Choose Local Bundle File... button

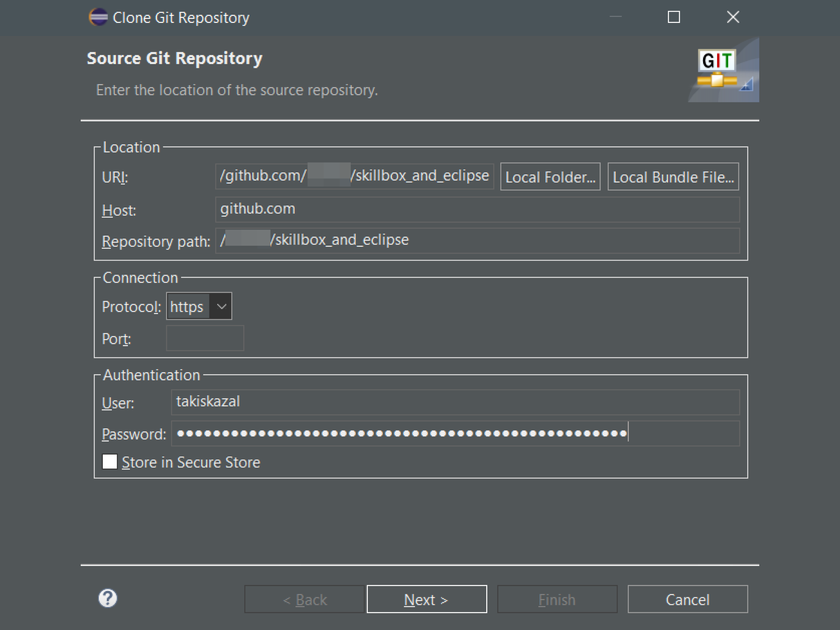673,177
